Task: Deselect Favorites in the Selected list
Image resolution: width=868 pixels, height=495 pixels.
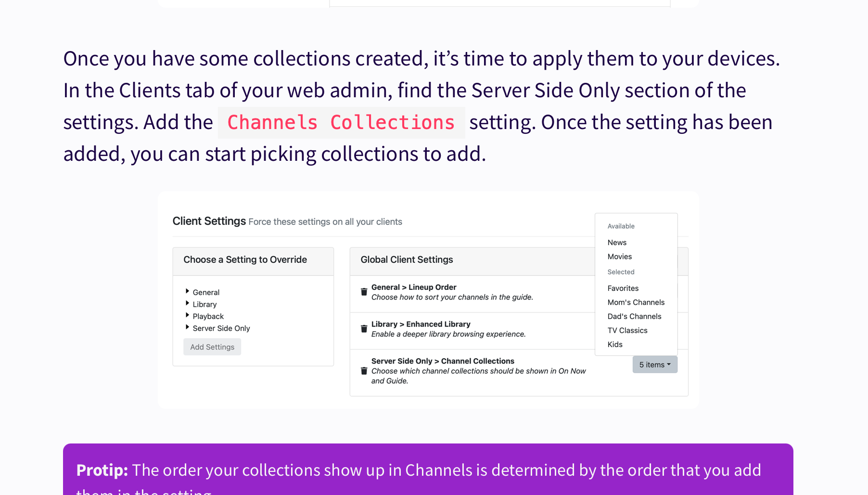Action: [x=623, y=288]
